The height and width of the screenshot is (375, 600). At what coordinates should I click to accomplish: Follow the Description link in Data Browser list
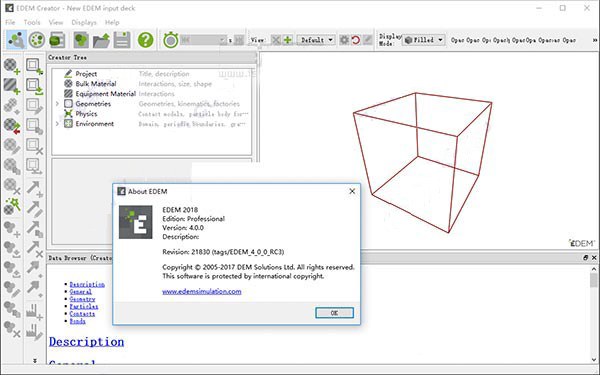[87, 284]
